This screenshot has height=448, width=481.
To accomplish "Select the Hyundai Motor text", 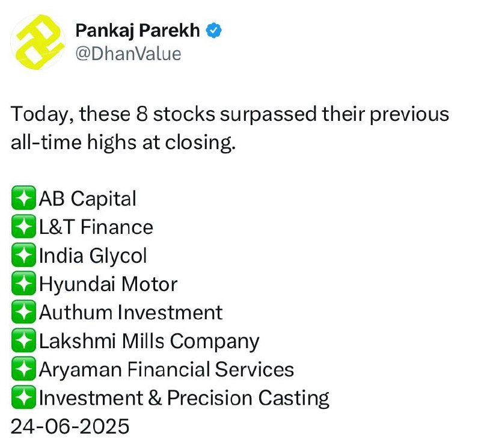I will point(108,284).
